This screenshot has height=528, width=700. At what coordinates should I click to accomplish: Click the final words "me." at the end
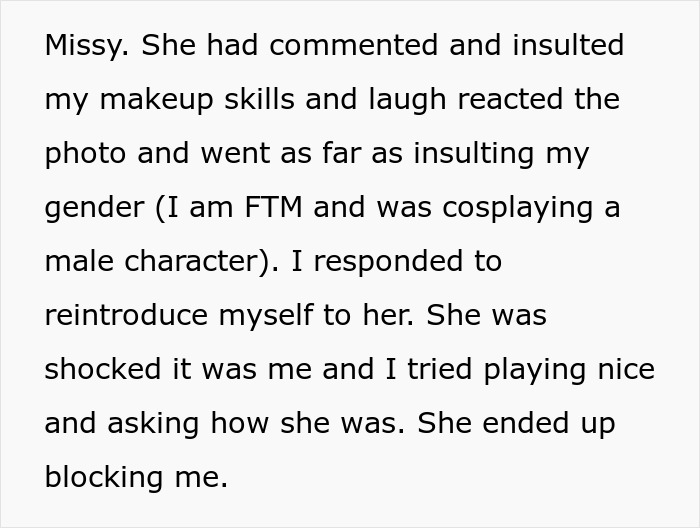[203, 478]
